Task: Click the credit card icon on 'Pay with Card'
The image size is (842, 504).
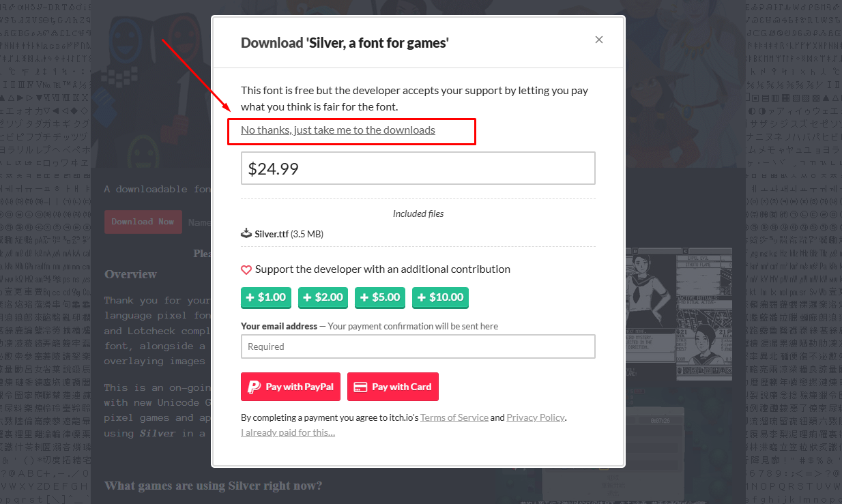Action: [x=362, y=387]
